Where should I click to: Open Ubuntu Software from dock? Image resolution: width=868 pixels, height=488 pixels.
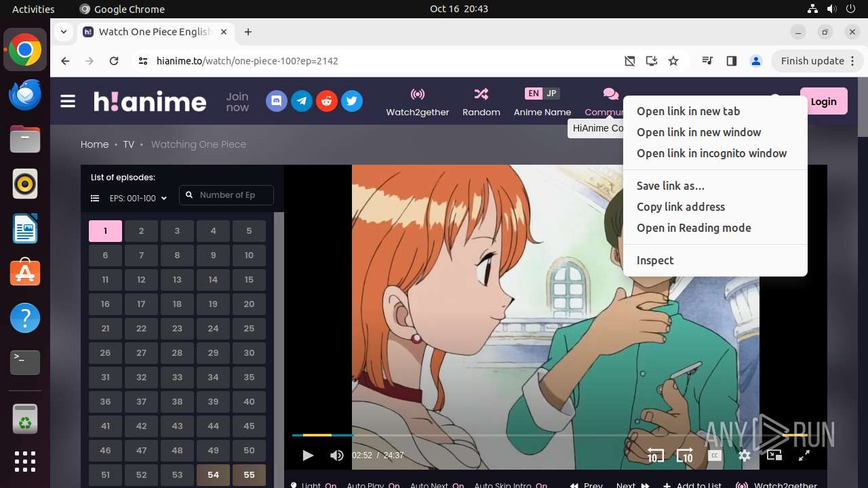tap(25, 273)
